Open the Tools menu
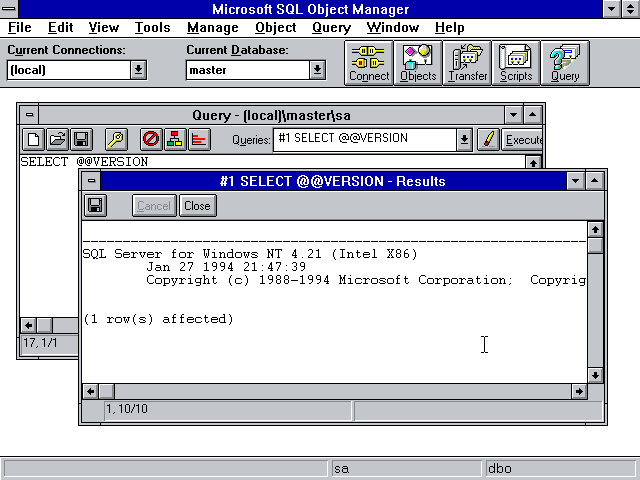The height and width of the screenshot is (480, 640). point(152,28)
